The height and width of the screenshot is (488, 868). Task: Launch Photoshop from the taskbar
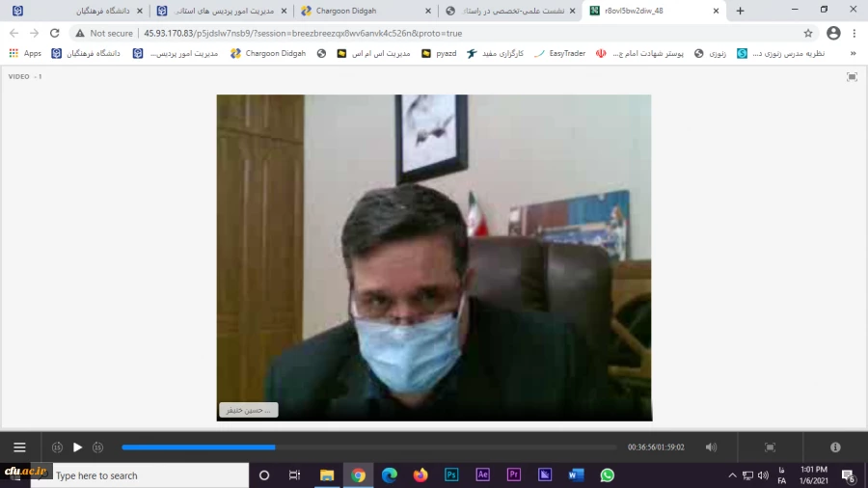pos(450,475)
